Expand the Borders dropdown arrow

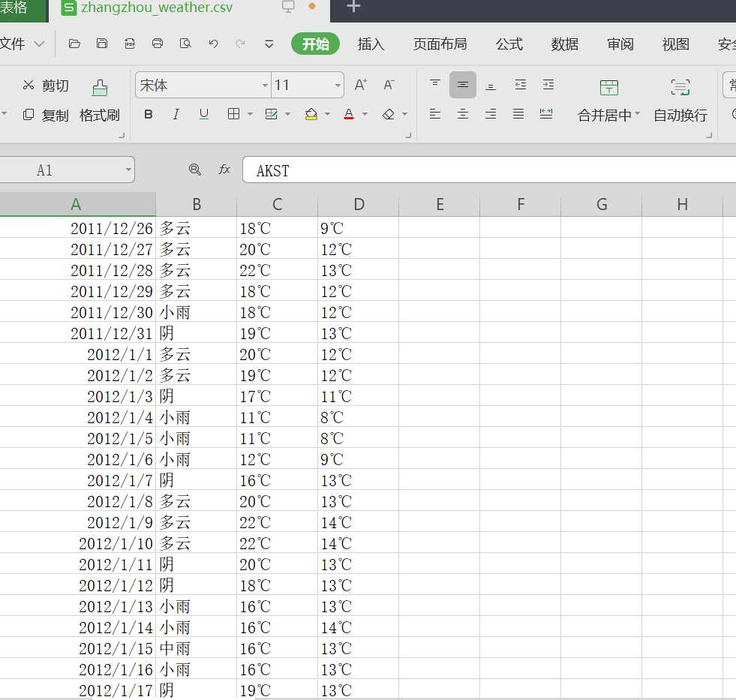click(x=250, y=114)
